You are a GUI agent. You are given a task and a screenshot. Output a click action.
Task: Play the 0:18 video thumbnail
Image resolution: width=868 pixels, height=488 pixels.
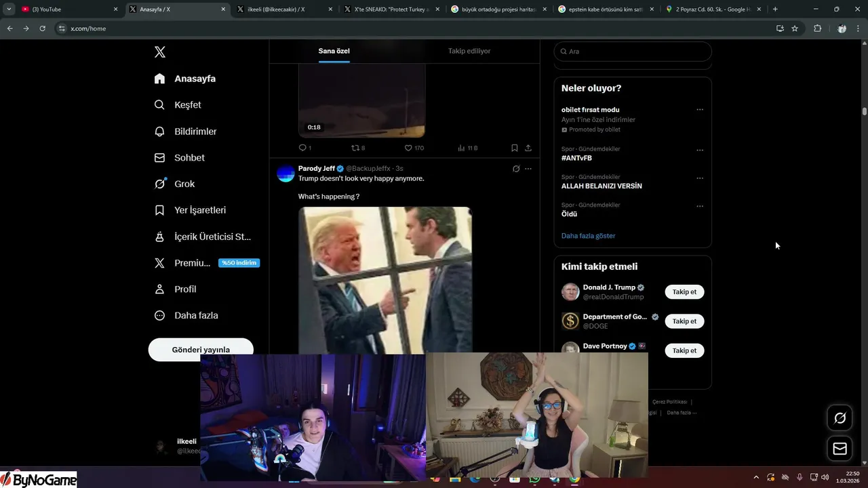[361, 100]
